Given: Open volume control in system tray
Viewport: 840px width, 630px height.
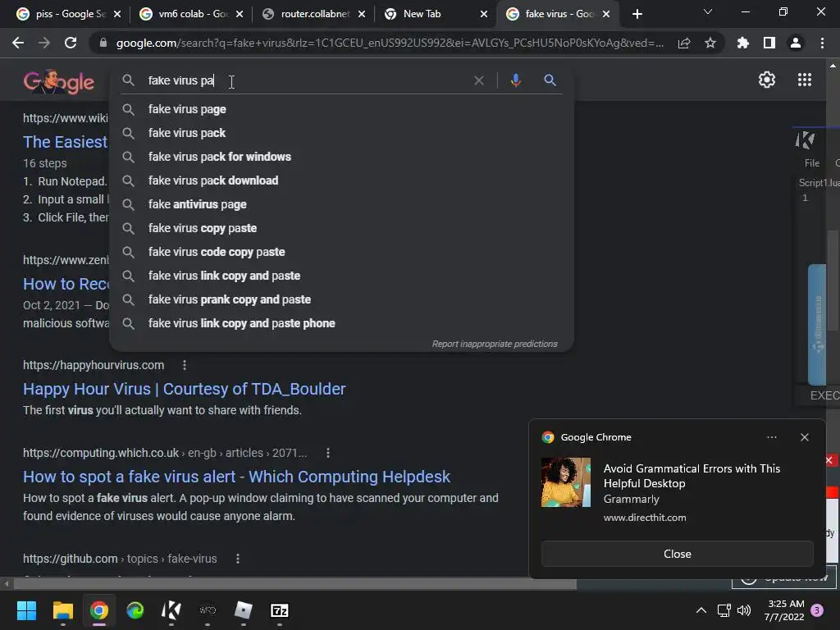Looking at the screenshot, I should click(x=744, y=610).
